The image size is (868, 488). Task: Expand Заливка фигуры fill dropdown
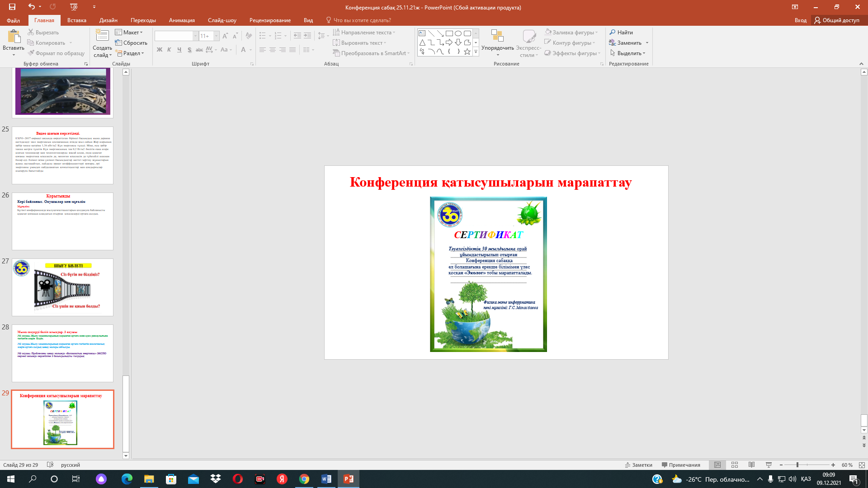click(x=596, y=33)
